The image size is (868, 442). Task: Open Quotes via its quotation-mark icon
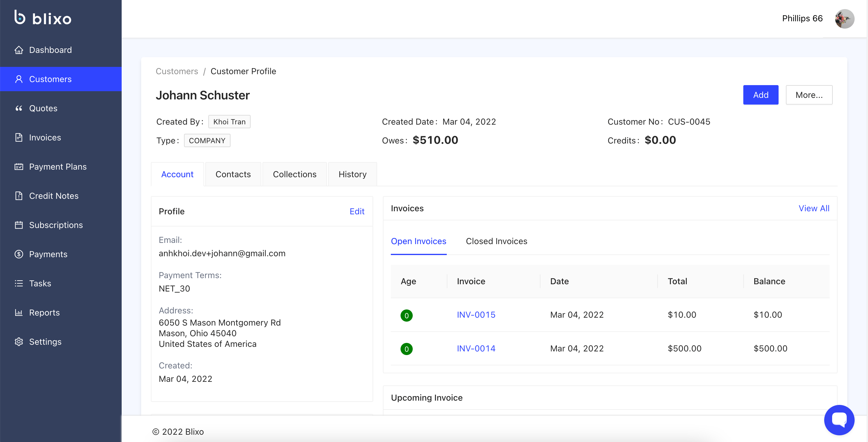coord(19,108)
